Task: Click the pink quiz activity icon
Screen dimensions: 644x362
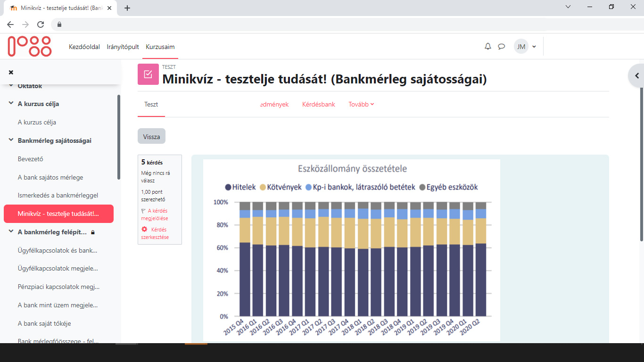Action: [148, 74]
